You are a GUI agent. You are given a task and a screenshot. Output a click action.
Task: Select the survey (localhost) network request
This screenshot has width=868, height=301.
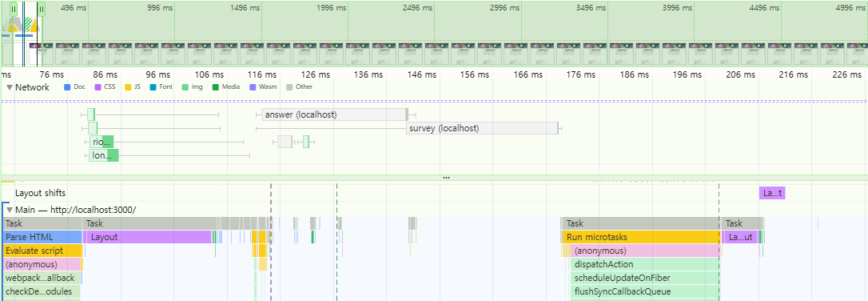point(482,128)
